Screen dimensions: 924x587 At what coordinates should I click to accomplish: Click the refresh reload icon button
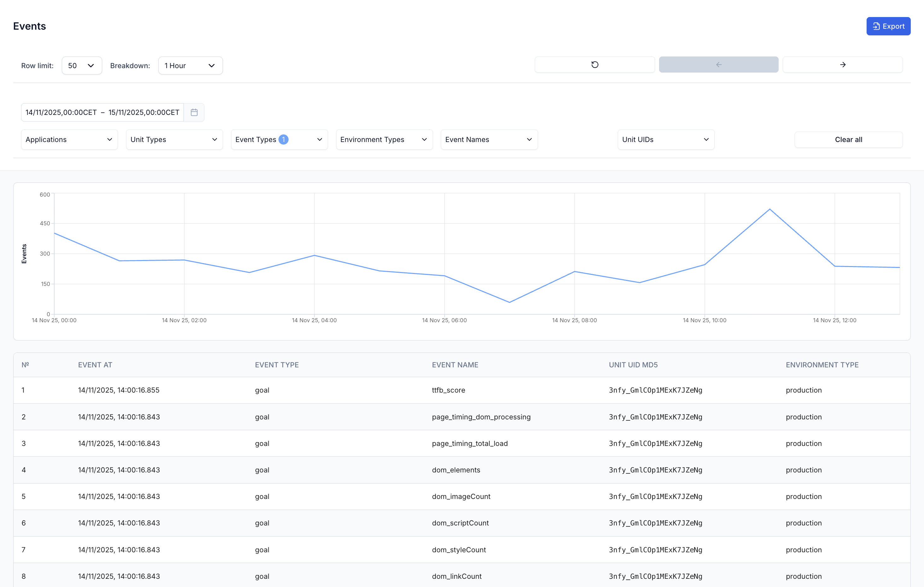tap(594, 64)
